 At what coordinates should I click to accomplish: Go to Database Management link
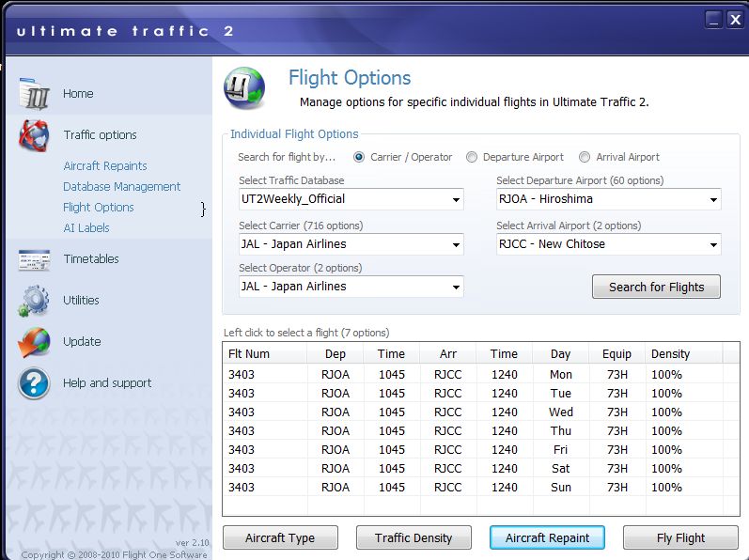click(122, 187)
